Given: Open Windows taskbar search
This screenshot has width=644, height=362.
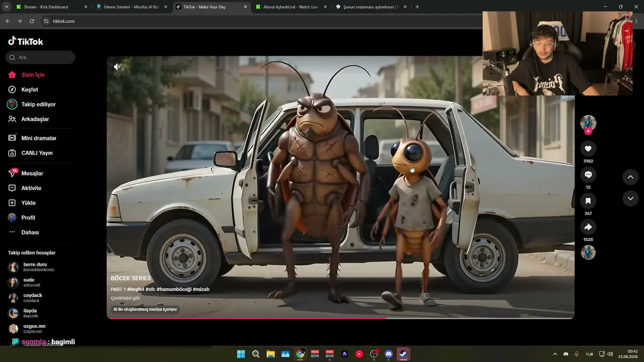Looking at the screenshot, I should tap(256, 354).
